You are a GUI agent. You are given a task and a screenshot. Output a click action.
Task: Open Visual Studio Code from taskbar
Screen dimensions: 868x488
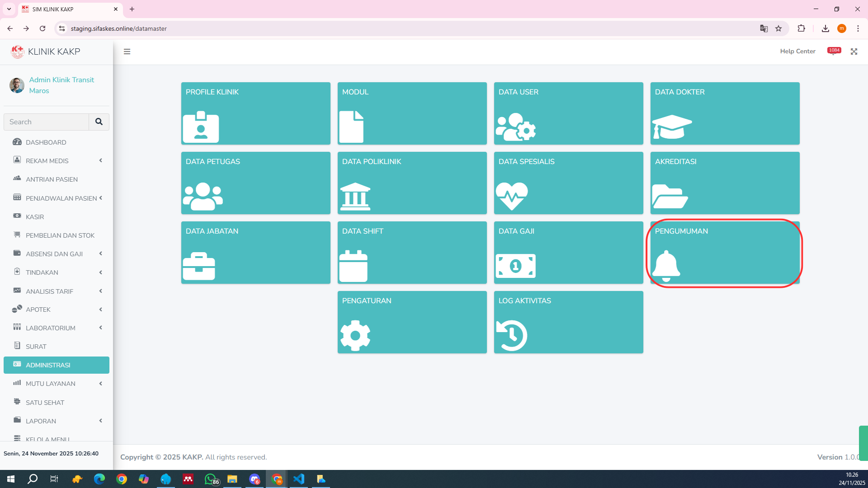pos(299,479)
